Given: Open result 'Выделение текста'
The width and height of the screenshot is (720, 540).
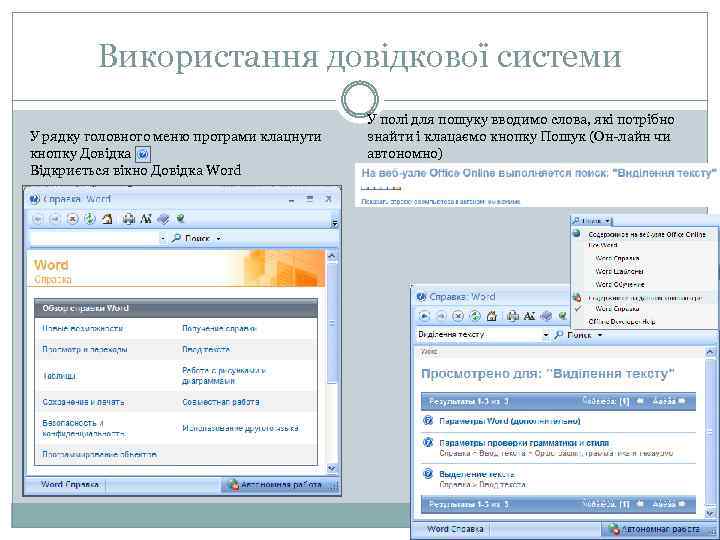Looking at the screenshot, I should point(476,474).
